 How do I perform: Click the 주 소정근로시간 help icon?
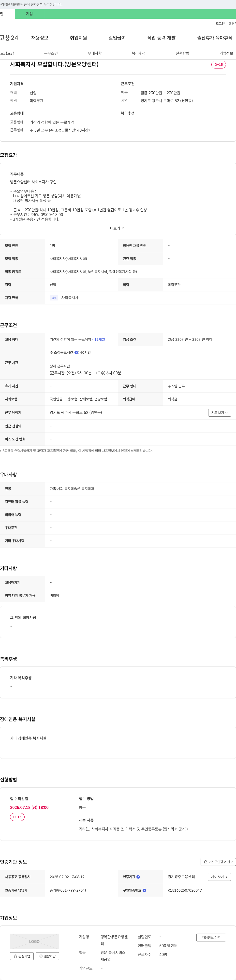76,353
